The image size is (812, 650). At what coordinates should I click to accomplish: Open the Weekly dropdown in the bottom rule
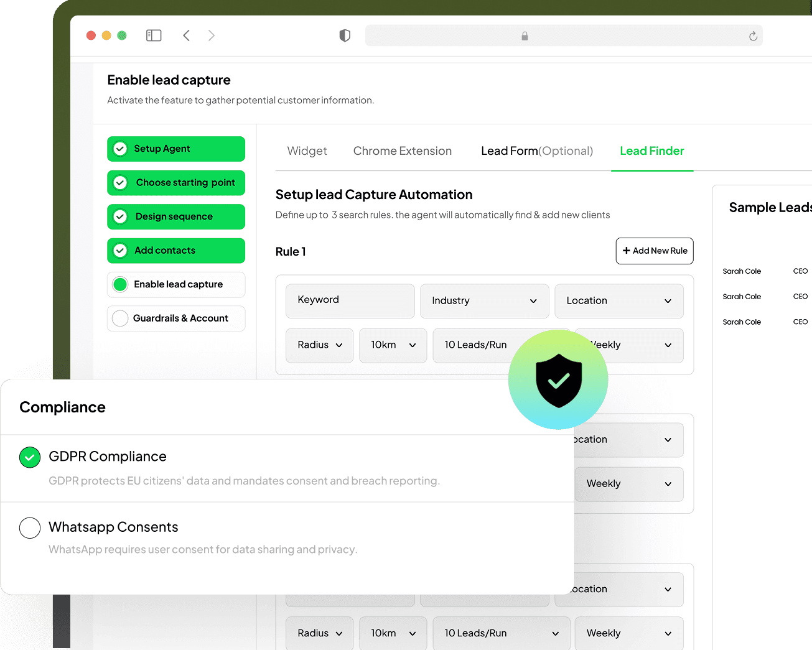click(629, 633)
